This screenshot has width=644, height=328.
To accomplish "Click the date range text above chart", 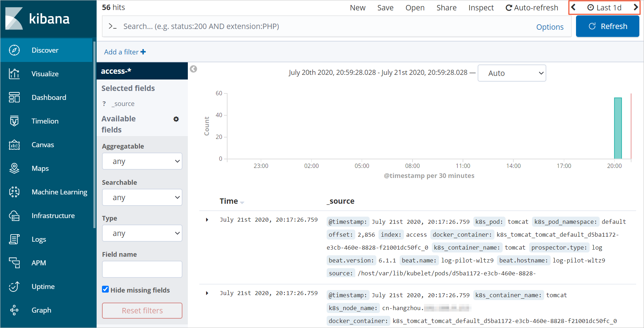I will click(x=378, y=73).
